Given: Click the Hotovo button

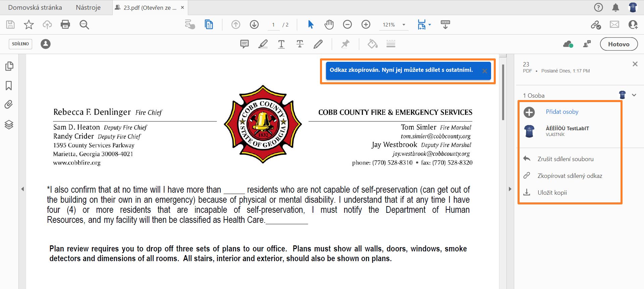Looking at the screenshot, I should point(619,44).
